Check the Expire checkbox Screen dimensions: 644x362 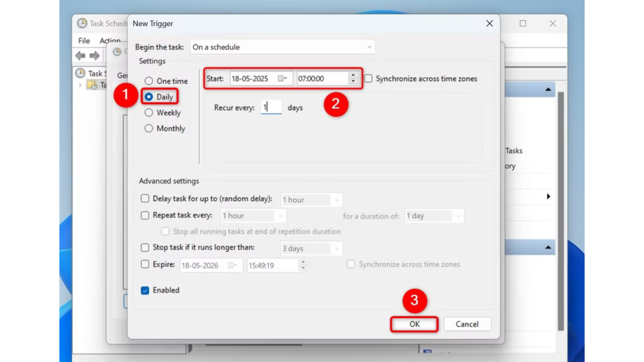[145, 264]
